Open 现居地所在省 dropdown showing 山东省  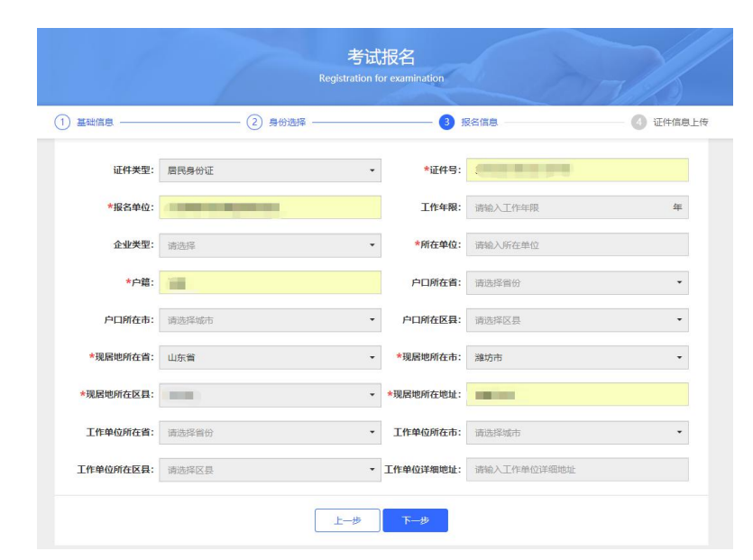(x=270, y=358)
